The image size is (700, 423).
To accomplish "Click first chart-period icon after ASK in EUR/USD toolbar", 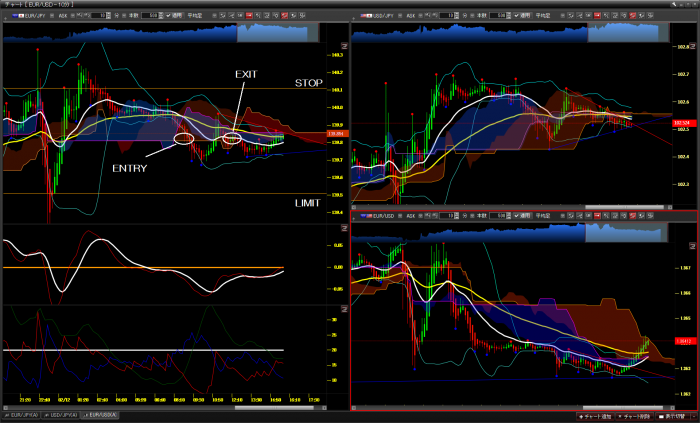I will click(x=428, y=216).
